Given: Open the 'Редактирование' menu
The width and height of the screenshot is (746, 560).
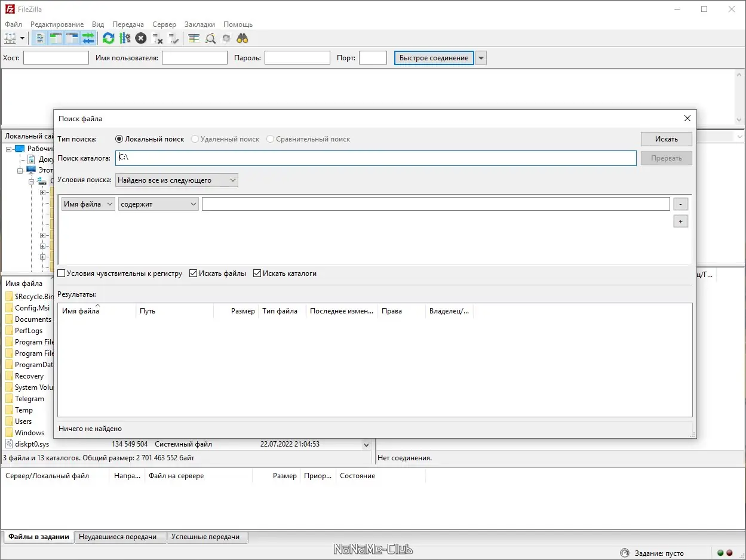Looking at the screenshot, I should click(x=57, y=24).
